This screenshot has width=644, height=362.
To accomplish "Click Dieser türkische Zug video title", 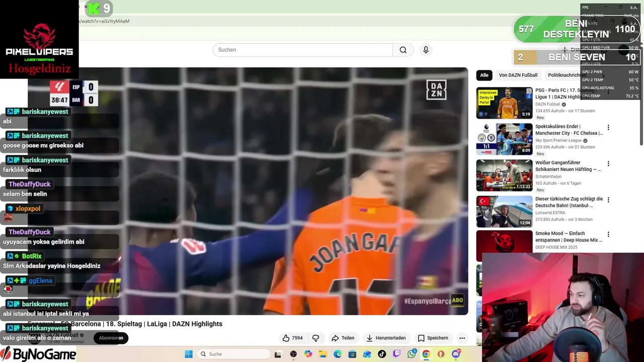I will pyautogui.click(x=569, y=202).
